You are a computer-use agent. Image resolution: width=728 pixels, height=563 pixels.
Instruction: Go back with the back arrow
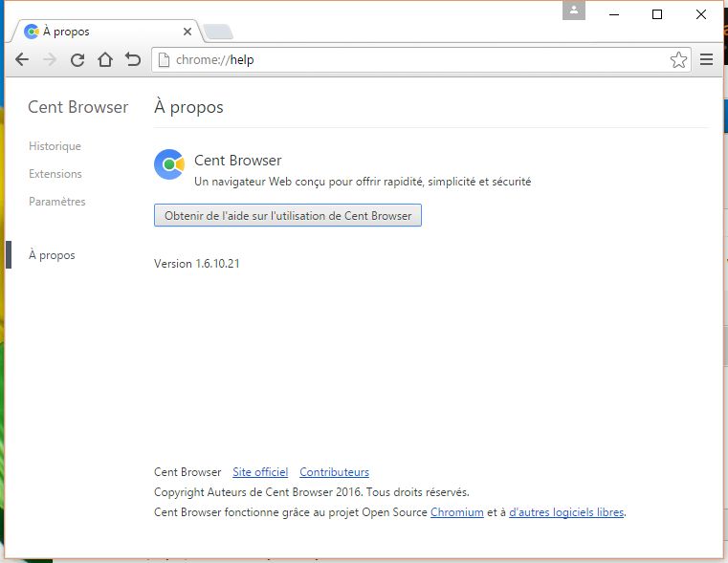pos(22,59)
